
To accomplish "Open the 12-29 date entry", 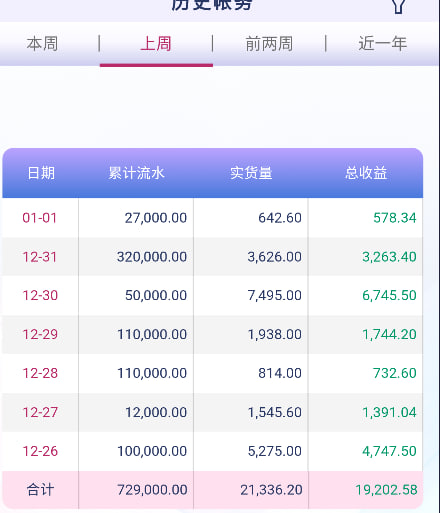I will pyautogui.click(x=40, y=334).
